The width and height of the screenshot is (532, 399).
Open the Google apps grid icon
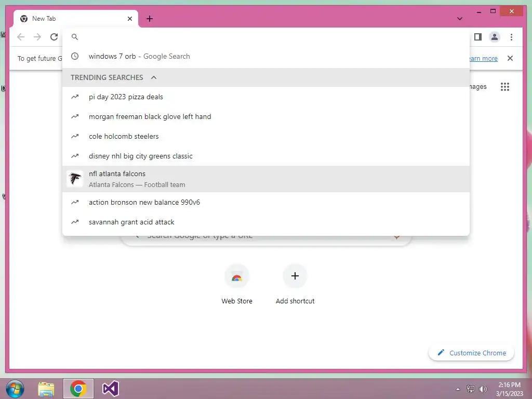click(x=505, y=87)
